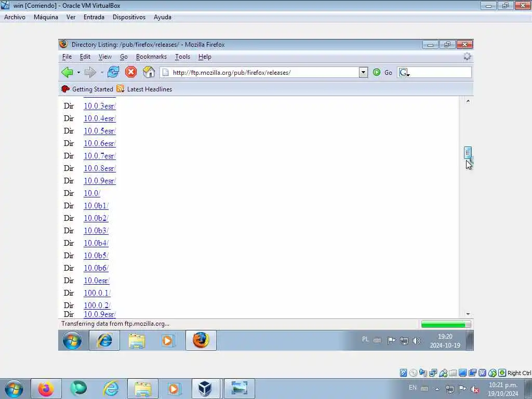The height and width of the screenshot is (399, 532).
Task: Click the scroll down arrow of the page scrollbar
Action: [468, 314]
